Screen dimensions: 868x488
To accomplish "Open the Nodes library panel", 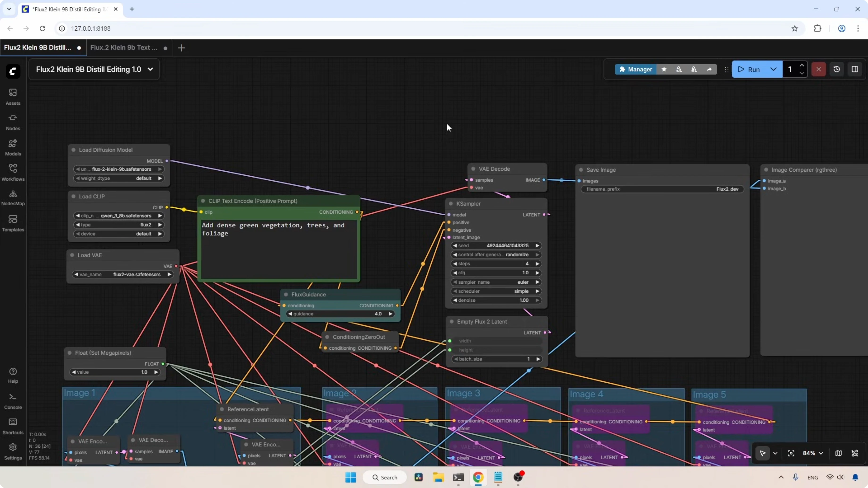I will [13, 122].
